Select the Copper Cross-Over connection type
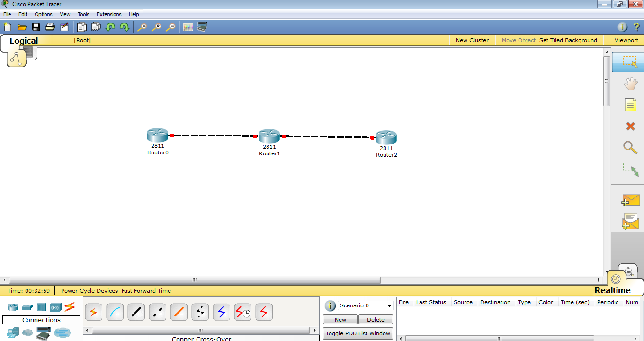The image size is (644, 341). click(157, 312)
